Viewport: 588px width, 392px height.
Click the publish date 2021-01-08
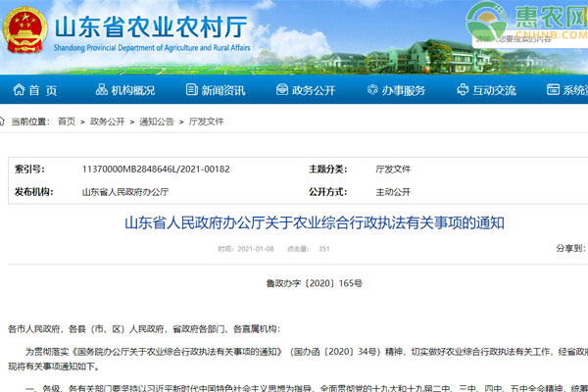click(256, 249)
